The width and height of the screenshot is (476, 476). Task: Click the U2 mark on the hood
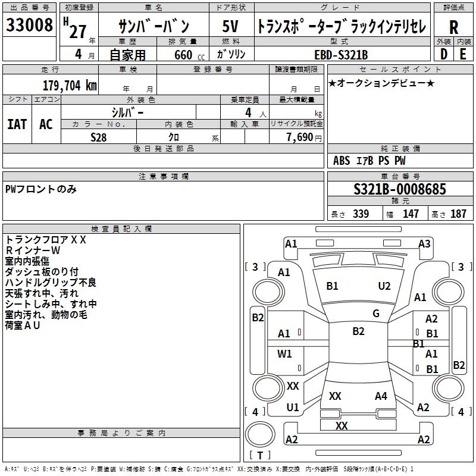(384, 286)
